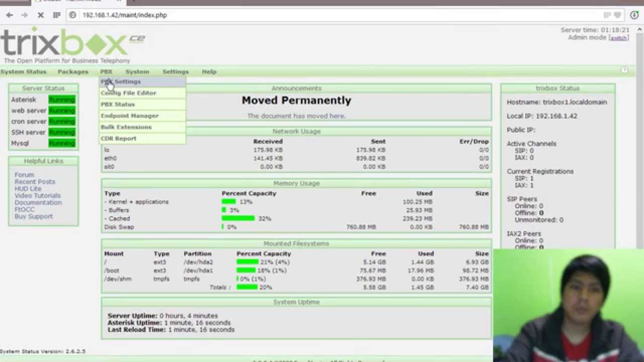Click the Asterisk Running status indicator

point(62,100)
